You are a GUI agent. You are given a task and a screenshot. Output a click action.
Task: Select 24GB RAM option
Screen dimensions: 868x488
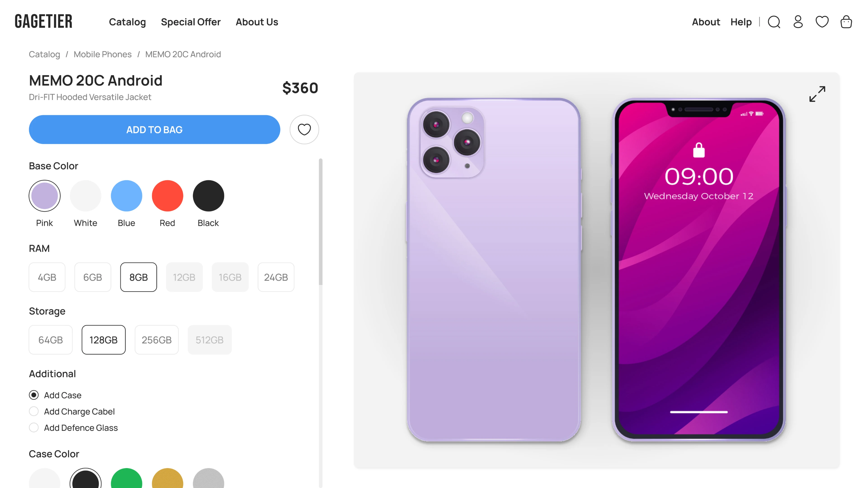pos(276,277)
